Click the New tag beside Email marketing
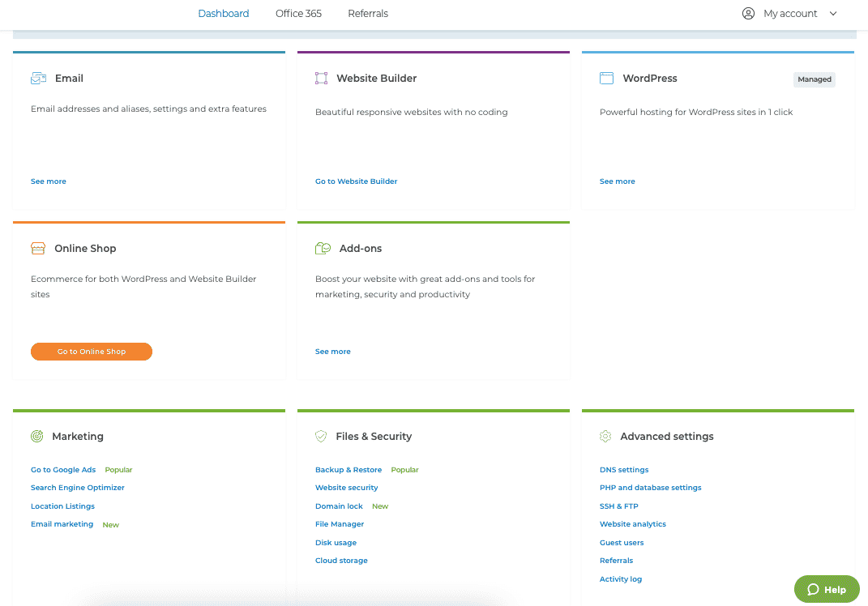The height and width of the screenshot is (606, 868). coord(111,525)
